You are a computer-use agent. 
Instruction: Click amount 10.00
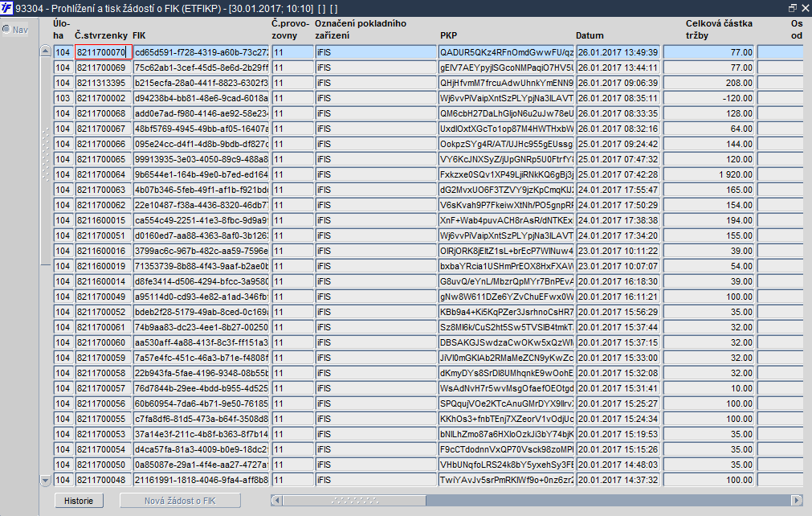pos(708,388)
